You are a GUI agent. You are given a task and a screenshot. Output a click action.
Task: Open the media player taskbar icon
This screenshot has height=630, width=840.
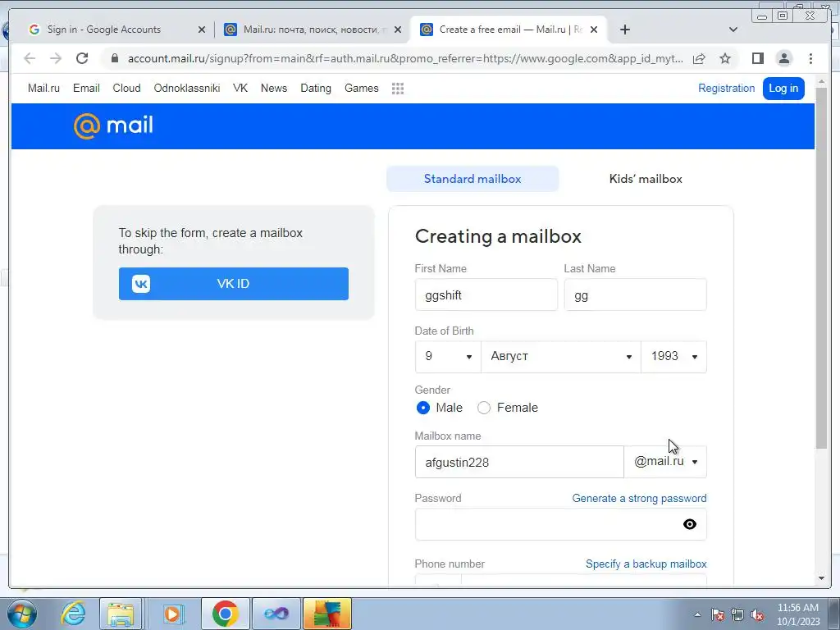(x=172, y=614)
